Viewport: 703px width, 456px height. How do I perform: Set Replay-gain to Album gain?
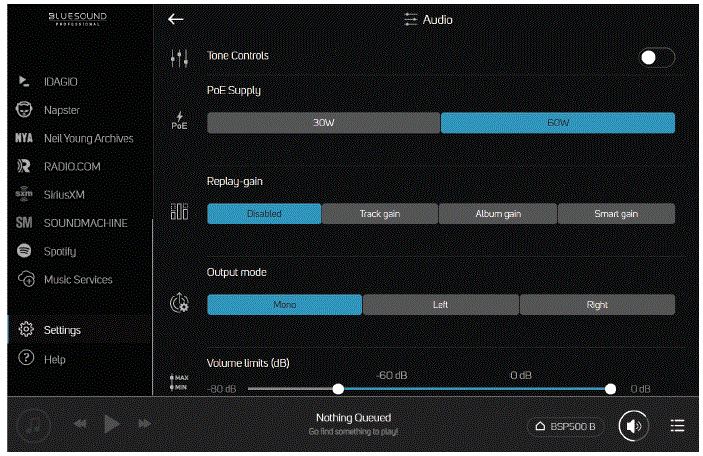[x=498, y=213]
